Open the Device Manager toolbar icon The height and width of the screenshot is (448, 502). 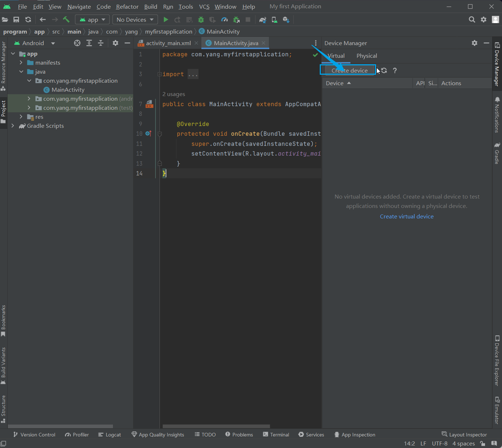pyautogui.click(x=274, y=19)
